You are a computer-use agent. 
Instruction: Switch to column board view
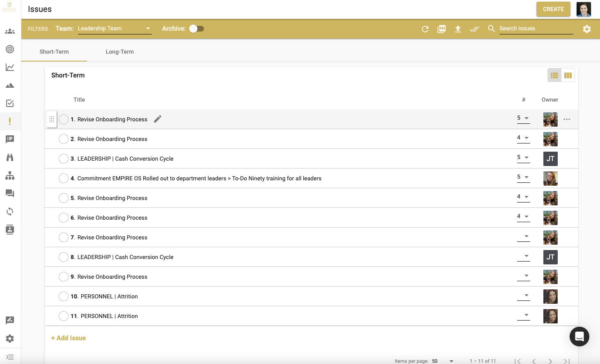tap(568, 75)
